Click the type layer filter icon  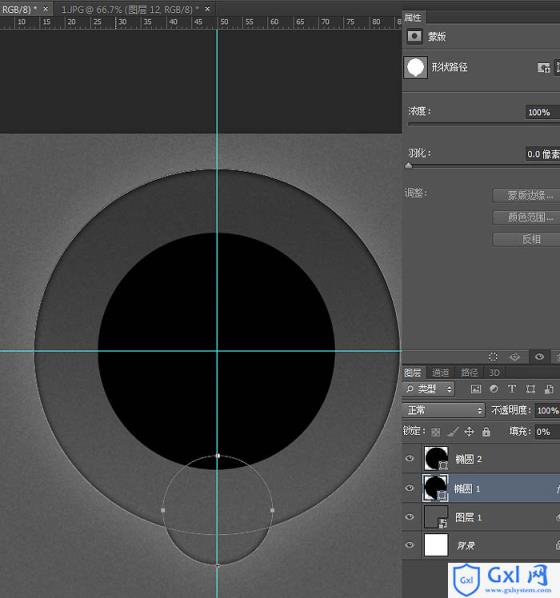[512, 389]
